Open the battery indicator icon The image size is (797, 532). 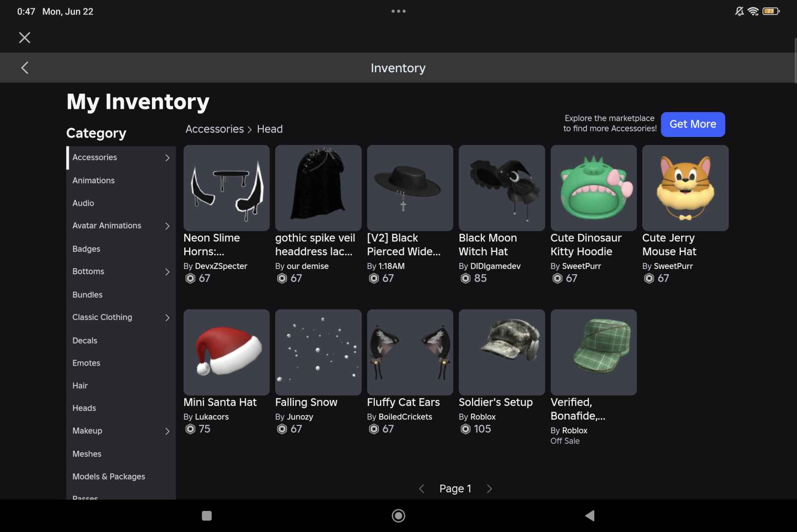tap(771, 11)
